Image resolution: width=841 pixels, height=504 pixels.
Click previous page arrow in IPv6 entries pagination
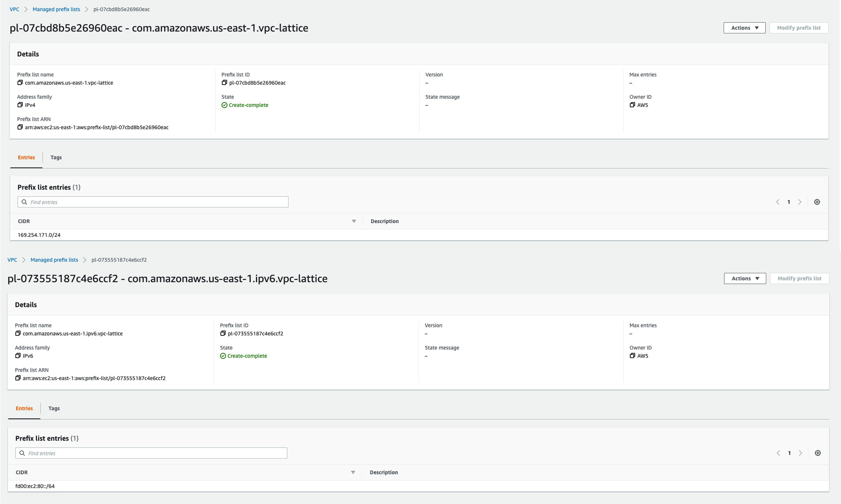(778, 453)
